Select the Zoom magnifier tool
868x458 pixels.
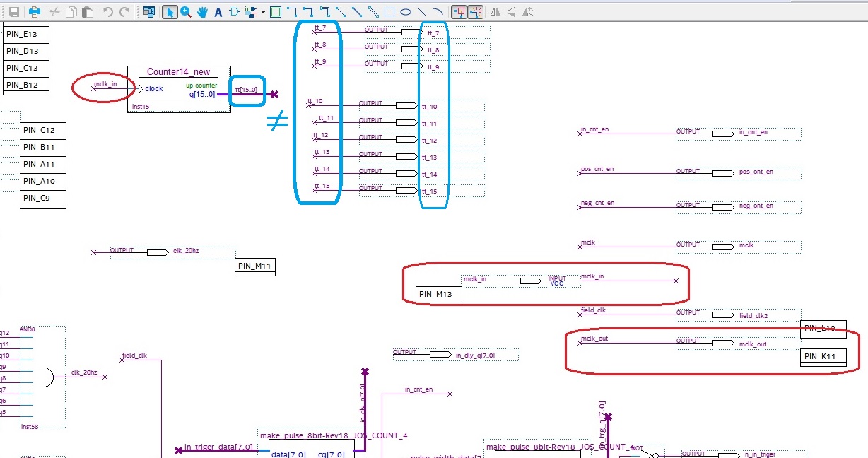pyautogui.click(x=186, y=12)
